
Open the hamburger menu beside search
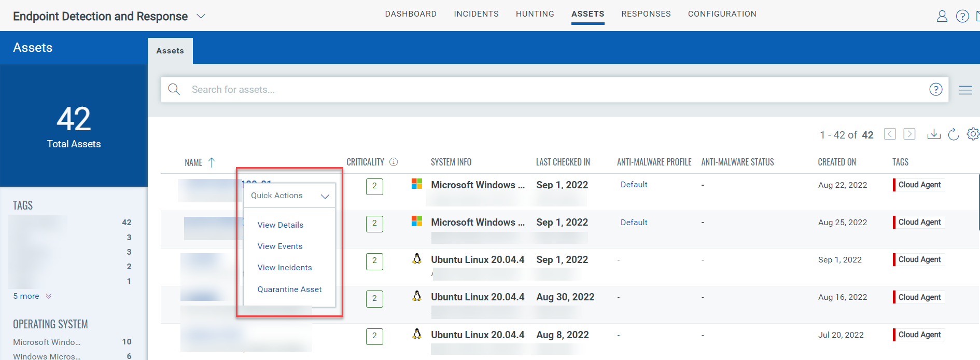pos(965,90)
